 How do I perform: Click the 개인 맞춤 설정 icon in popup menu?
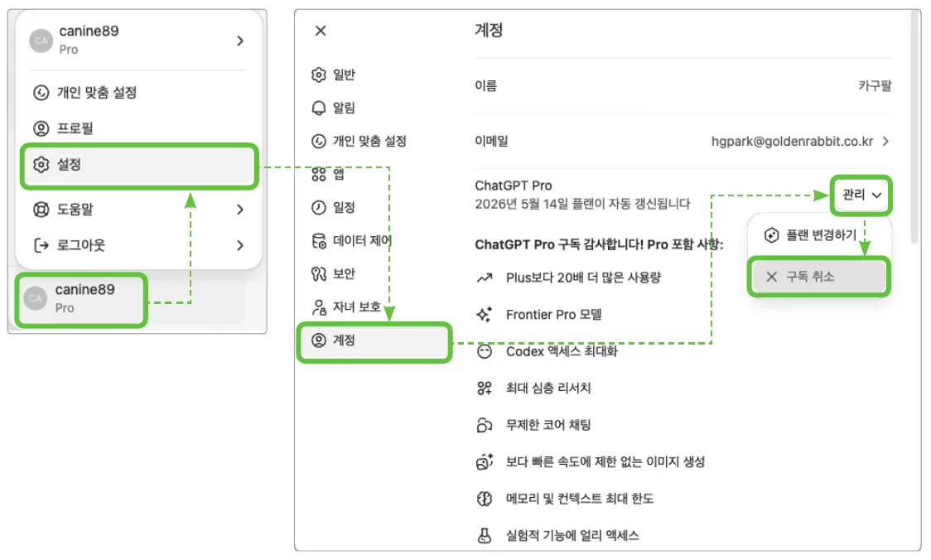41,93
